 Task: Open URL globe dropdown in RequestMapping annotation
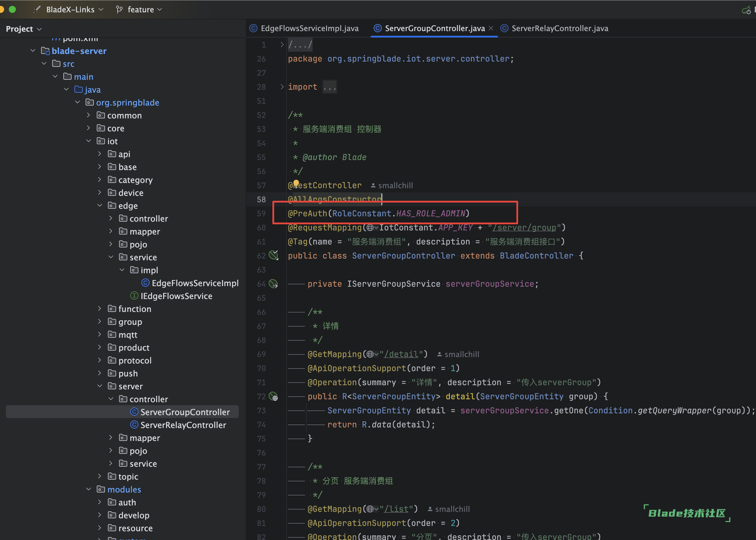pos(372,228)
